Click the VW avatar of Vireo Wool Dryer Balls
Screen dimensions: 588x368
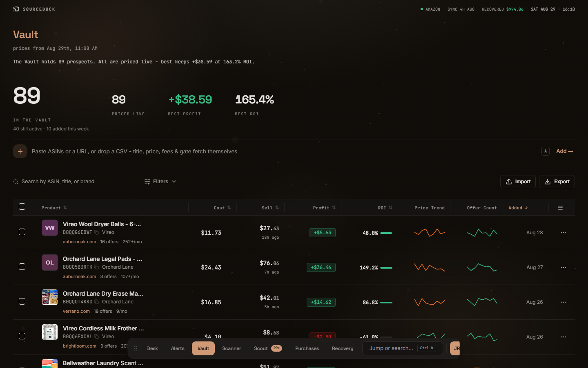[50, 228]
